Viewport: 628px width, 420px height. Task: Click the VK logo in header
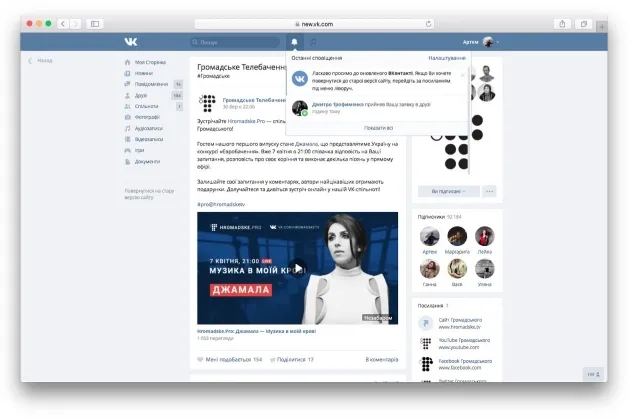pyautogui.click(x=131, y=42)
